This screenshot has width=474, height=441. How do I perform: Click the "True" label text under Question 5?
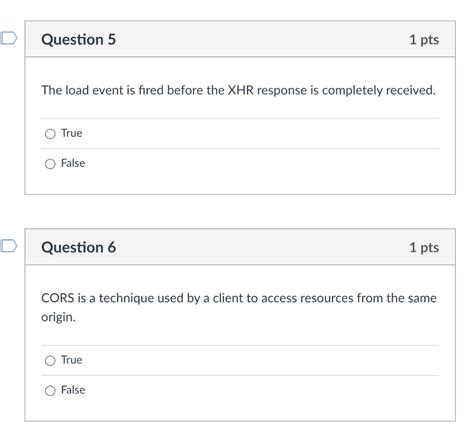click(72, 133)
